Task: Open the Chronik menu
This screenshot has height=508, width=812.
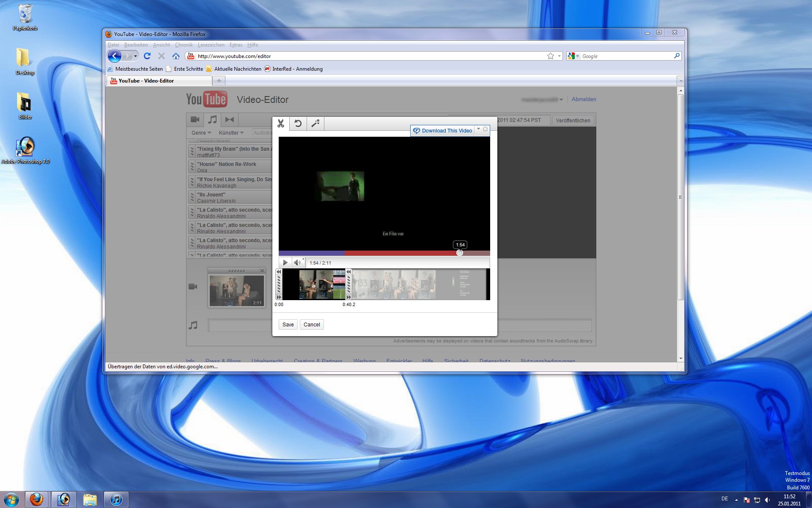Action: point(184,45)
